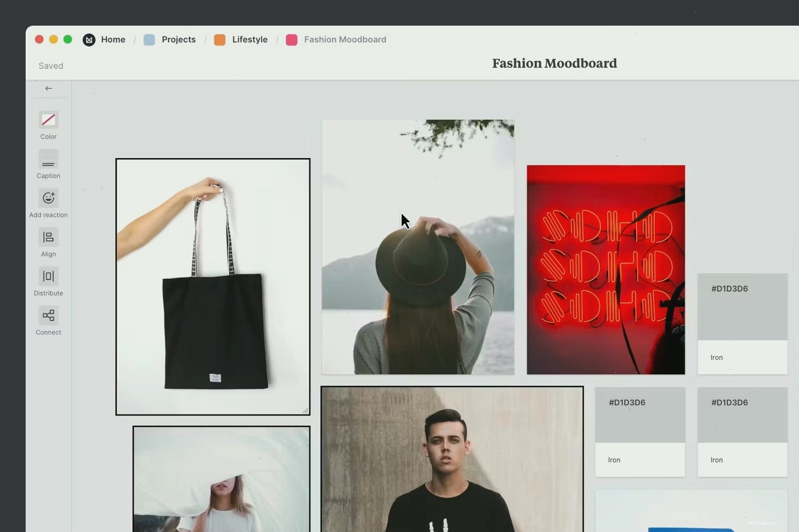Click the green macOS full-screen button
The height and width of the screenshot is (532, 799).
pyautogui.click(x=68, y=39)
